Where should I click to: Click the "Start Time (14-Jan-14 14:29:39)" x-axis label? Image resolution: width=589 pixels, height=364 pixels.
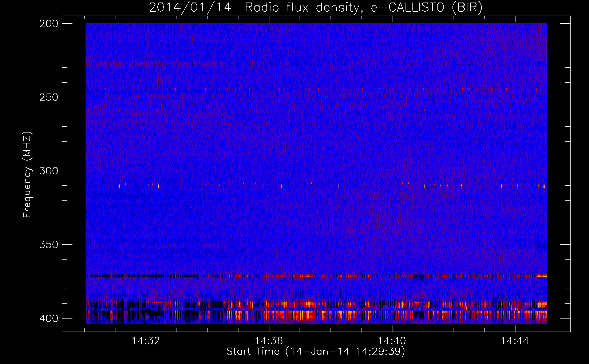point(316,352)
